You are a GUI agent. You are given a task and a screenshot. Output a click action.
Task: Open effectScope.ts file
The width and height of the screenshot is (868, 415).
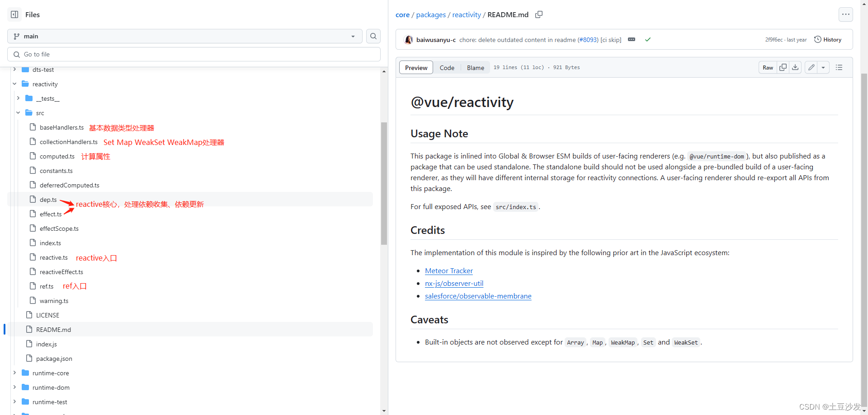coord(59,228)
